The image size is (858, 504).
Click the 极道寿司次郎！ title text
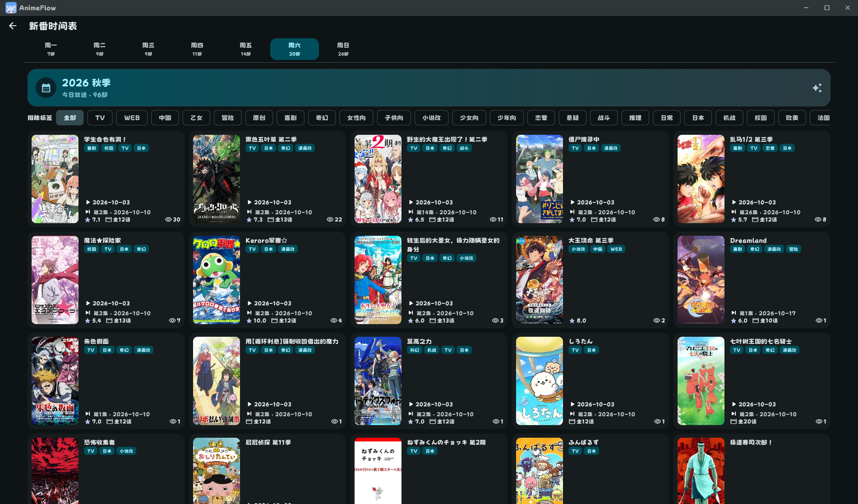click(751, 442)
